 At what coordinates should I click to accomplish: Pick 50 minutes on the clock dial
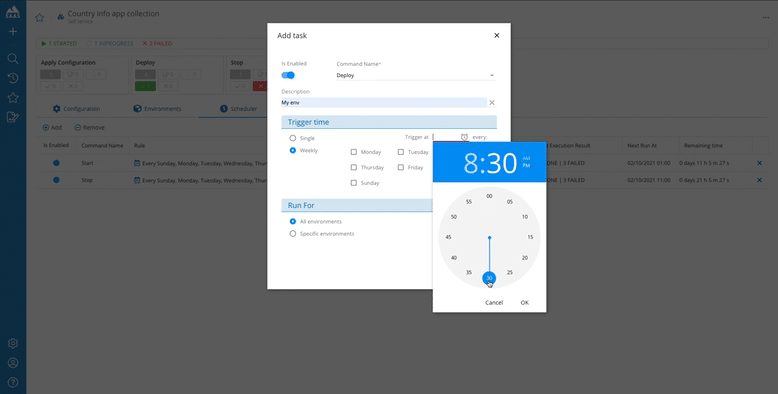[x=454, y=217]
